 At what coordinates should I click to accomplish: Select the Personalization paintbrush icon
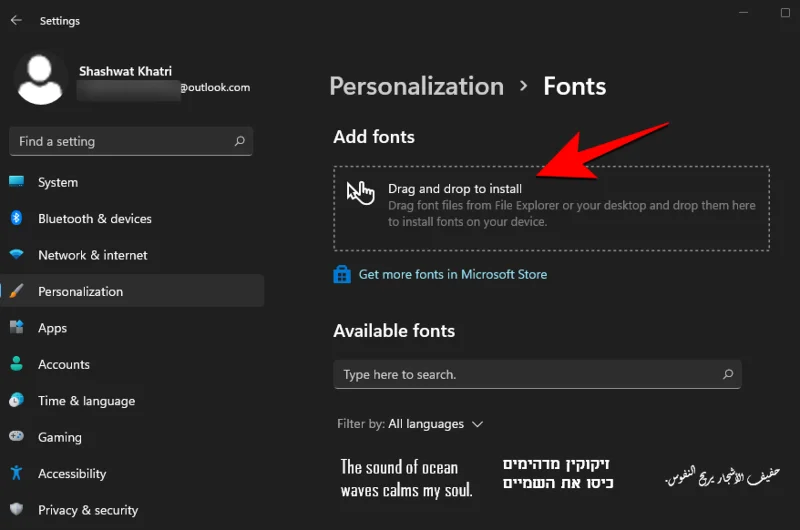(x=16, y=291)
